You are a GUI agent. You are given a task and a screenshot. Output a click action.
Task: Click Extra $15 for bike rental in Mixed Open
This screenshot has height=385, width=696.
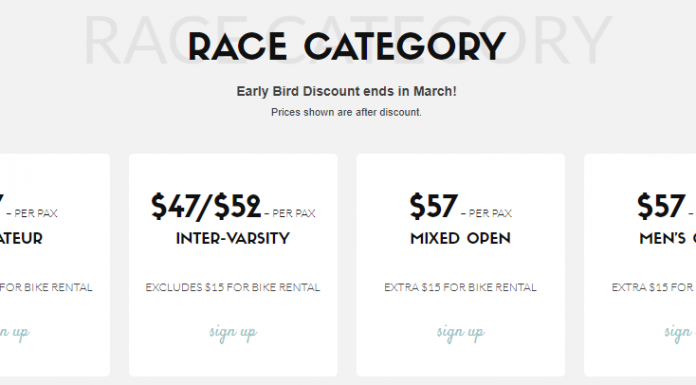coord(460,287)
